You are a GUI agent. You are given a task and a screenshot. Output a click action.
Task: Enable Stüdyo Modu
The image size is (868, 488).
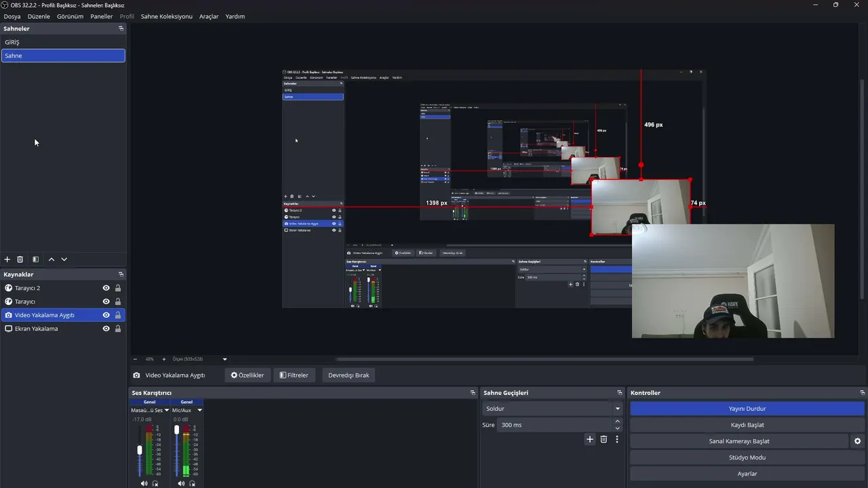click(x=747, y=457)
